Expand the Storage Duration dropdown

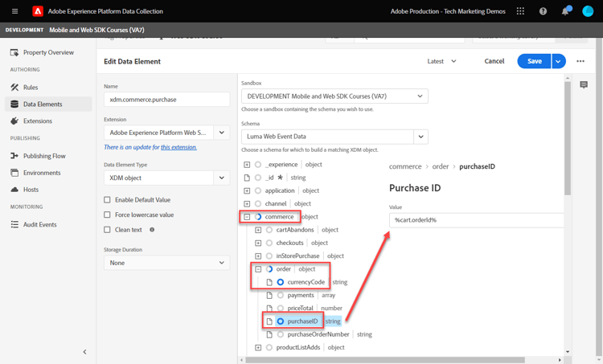[x=166, y=263]
